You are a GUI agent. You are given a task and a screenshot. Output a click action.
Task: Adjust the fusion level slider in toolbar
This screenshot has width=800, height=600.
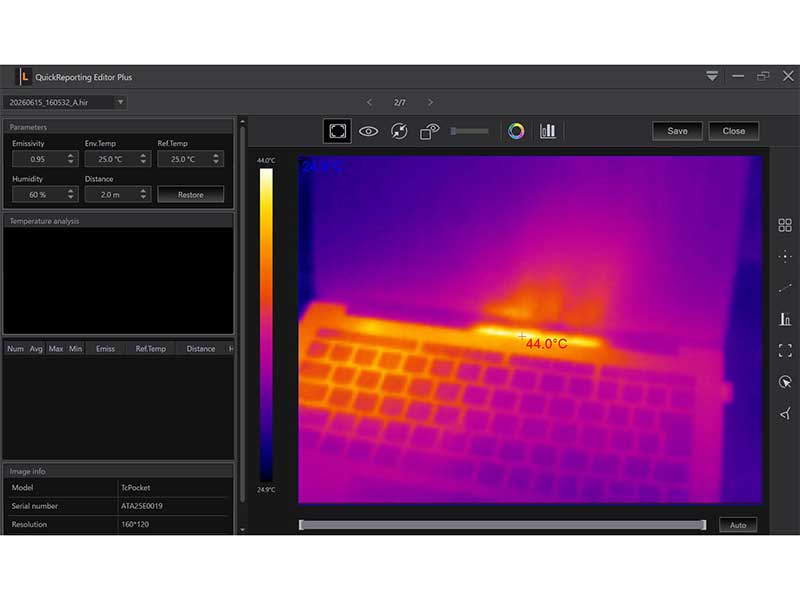(469, 131)
